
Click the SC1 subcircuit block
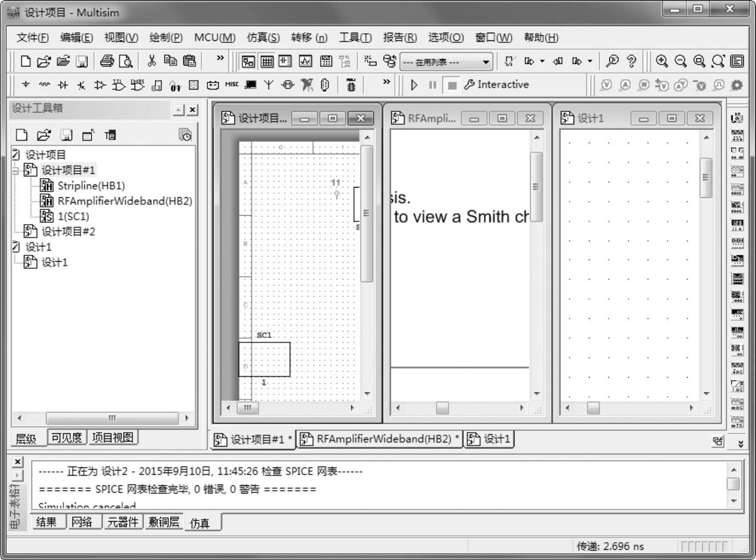tap(265, 359)
